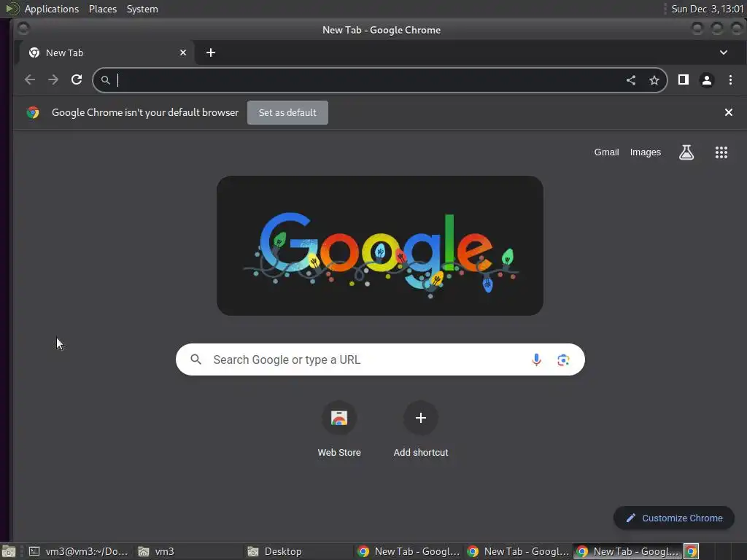Go back using the back arrow

point(29,79)
